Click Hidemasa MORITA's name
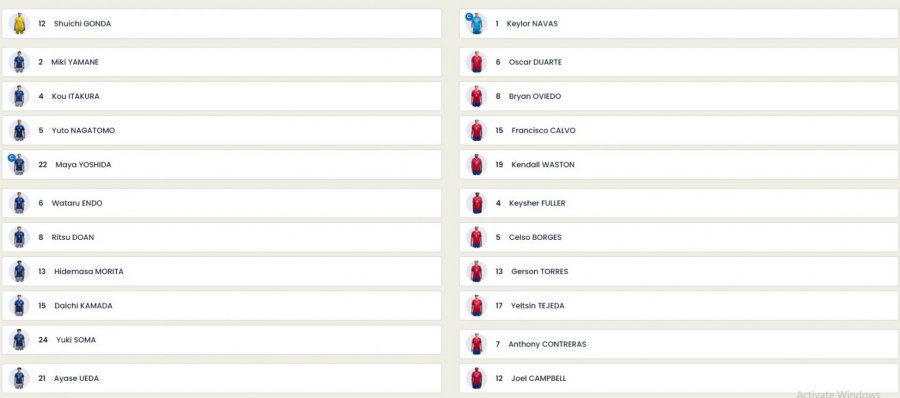900x398 pixels. coord(89,272)
